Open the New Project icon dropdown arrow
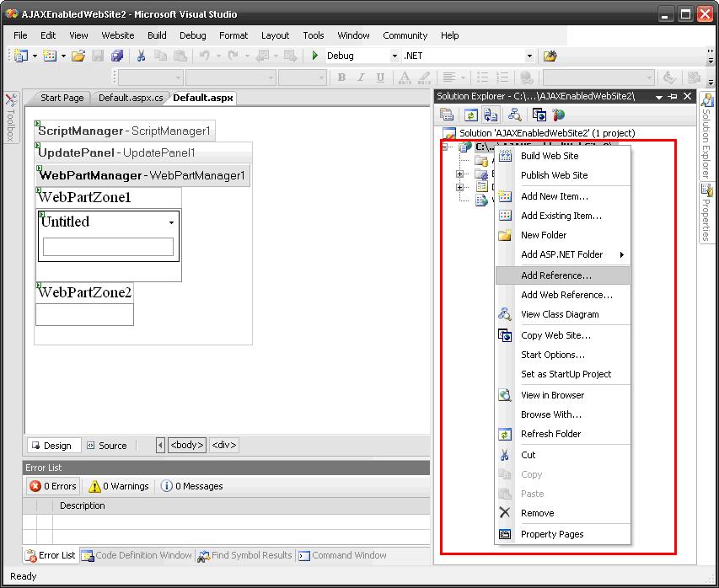The image size is (719, 588). pos(35,56)
